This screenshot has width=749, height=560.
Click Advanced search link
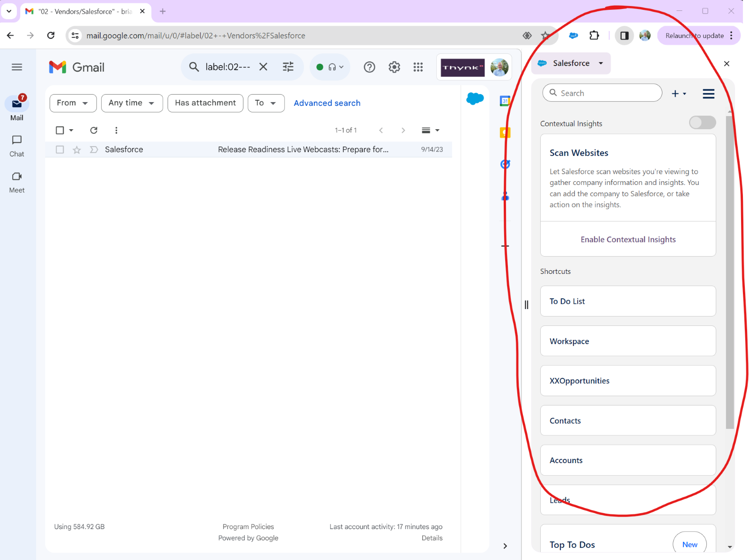click(x=327, y=103)
